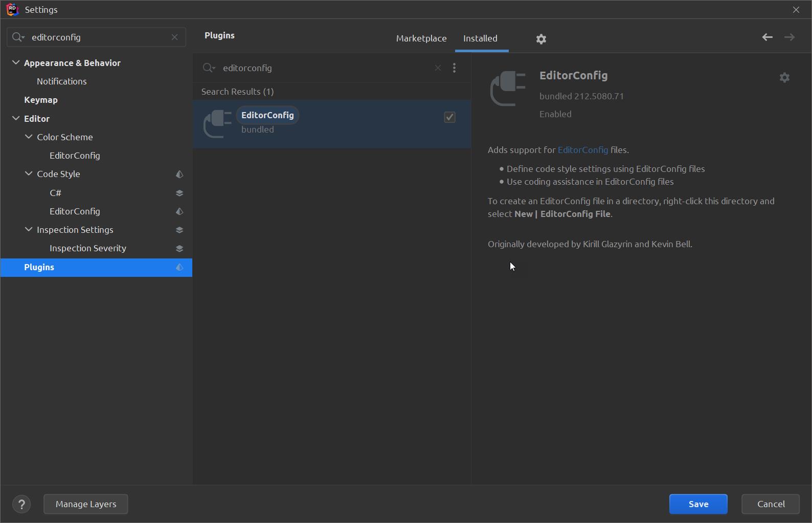Viewport: 812px width, 523px height.
Task: Select EditorConfig under Color Scheme
Action: coord(75,156)
